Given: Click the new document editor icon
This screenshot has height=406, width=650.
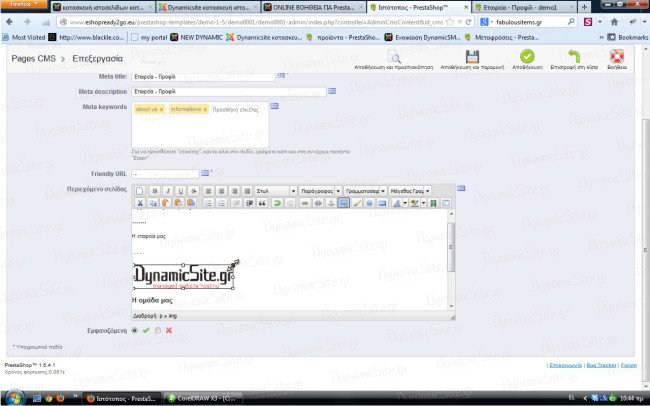Looking at the screenshot, I should click(x=140, y=191).
